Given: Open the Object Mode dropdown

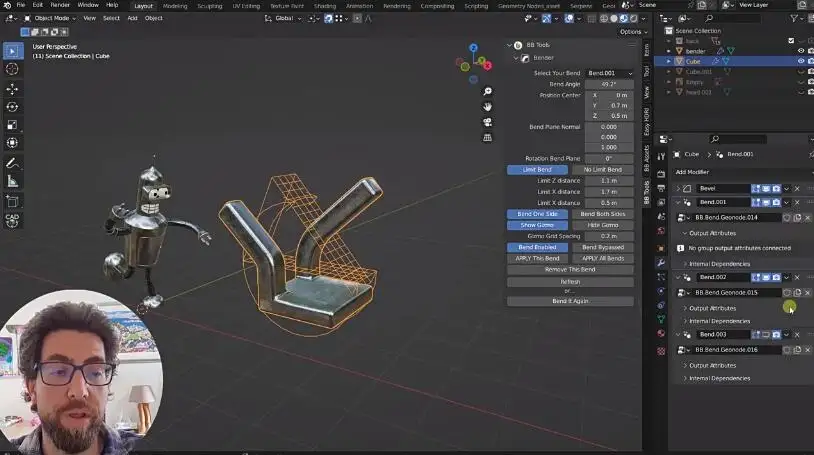Looking at the screenshot, I should 53,18.
